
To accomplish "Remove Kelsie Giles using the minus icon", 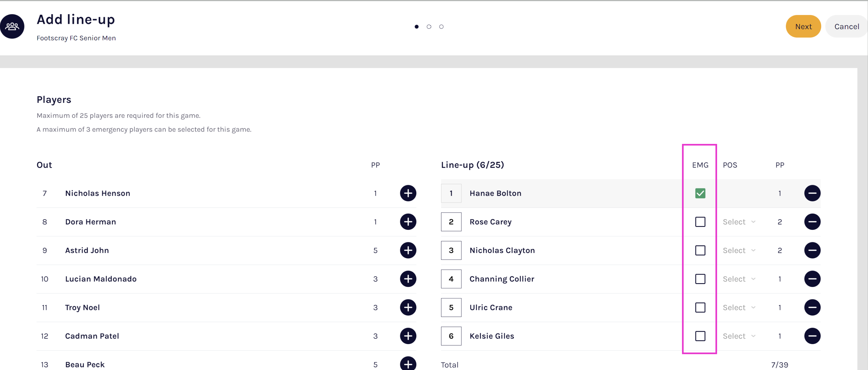I will 812,336.
